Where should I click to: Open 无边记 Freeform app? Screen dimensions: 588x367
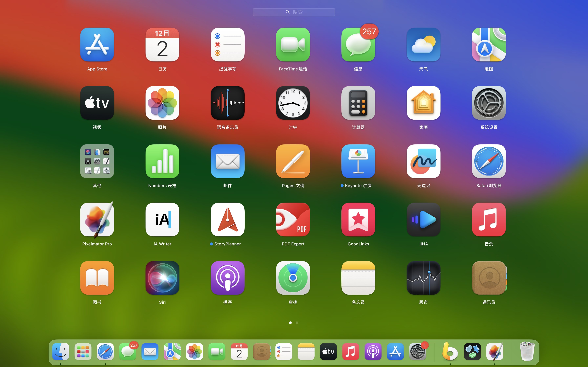click(423, 161)
